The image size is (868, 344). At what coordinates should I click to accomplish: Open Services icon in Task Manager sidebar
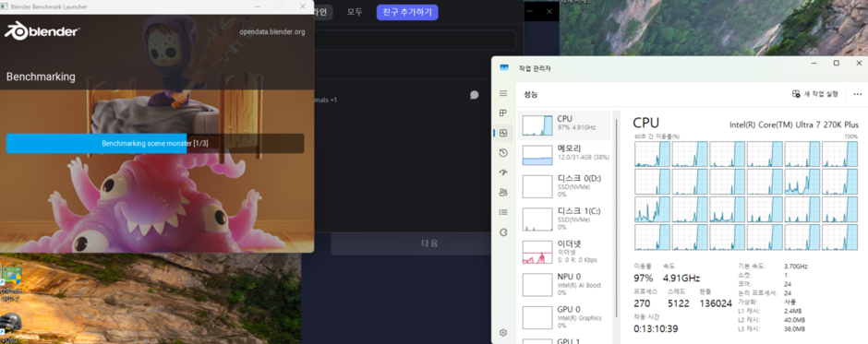(x=502, y=232)
